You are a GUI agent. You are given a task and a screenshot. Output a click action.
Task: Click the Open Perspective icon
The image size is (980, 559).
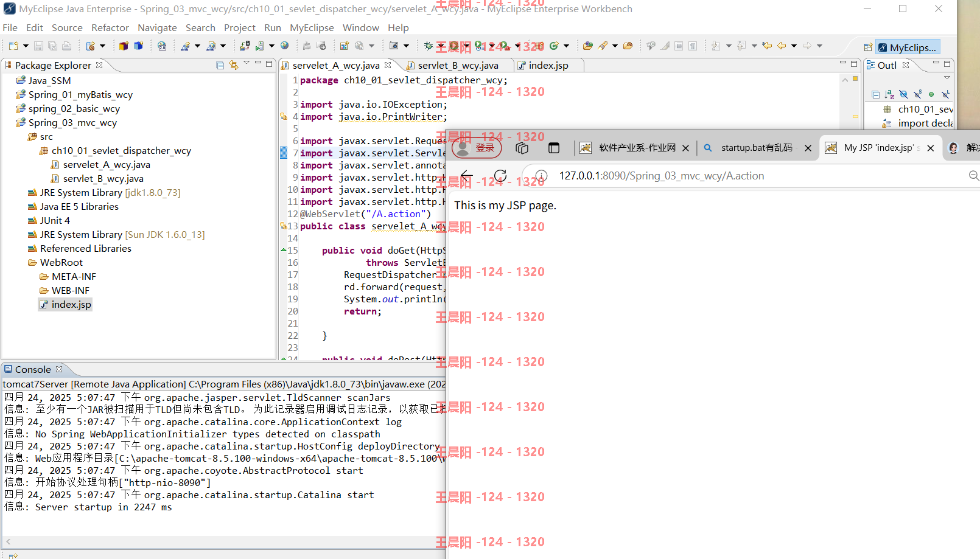(868, 47)
